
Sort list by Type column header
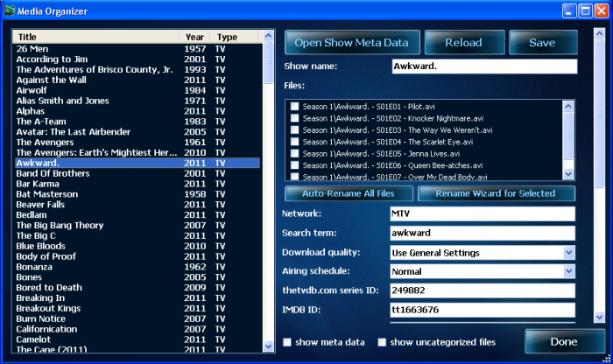click(x=235, y=37)
